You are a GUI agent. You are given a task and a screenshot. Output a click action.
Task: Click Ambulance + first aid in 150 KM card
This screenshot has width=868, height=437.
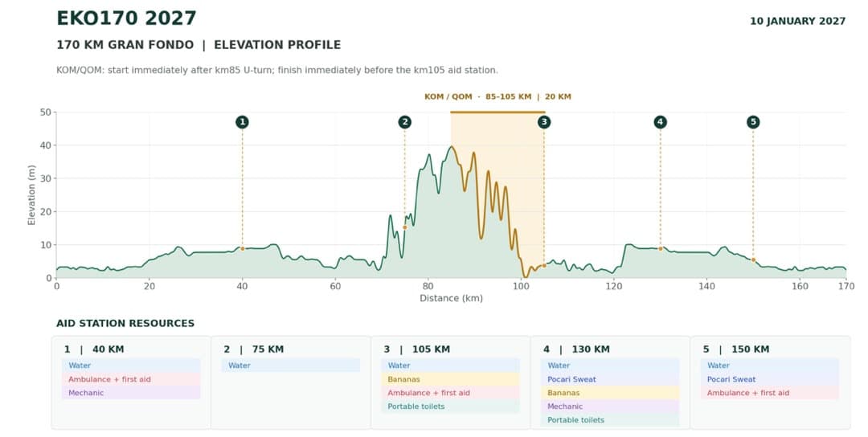click(x=769, y=393)
